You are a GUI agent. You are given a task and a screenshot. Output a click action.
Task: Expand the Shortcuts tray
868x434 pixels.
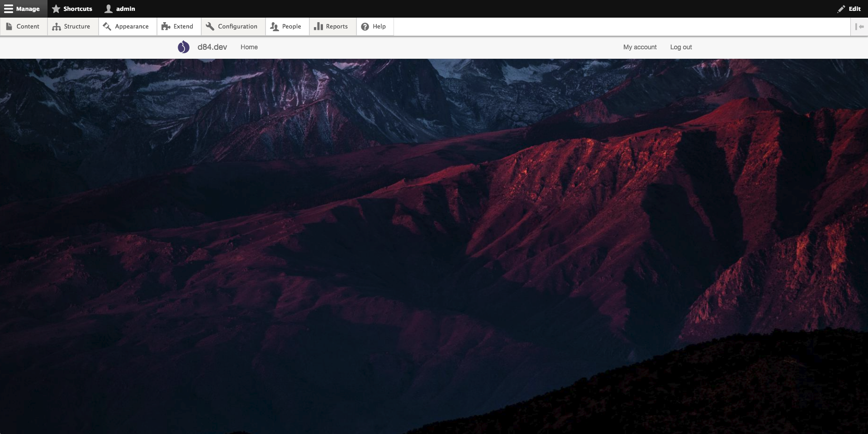point(72,9)
